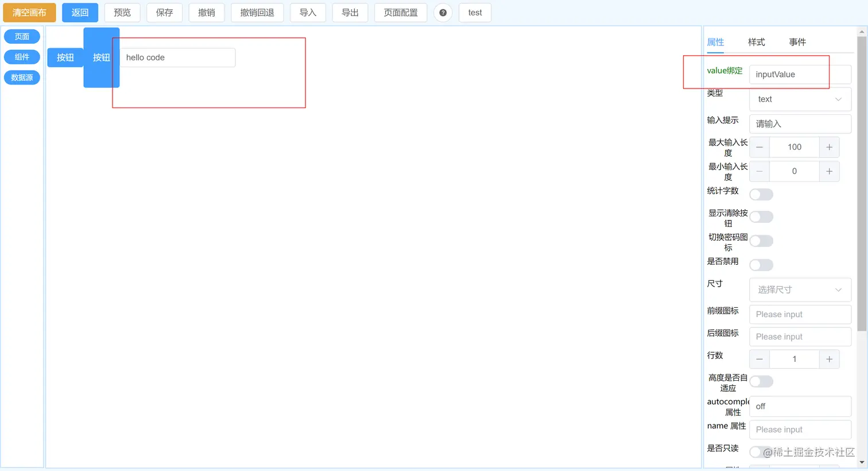
Task: Export the page using 导出
Action: 350,12
